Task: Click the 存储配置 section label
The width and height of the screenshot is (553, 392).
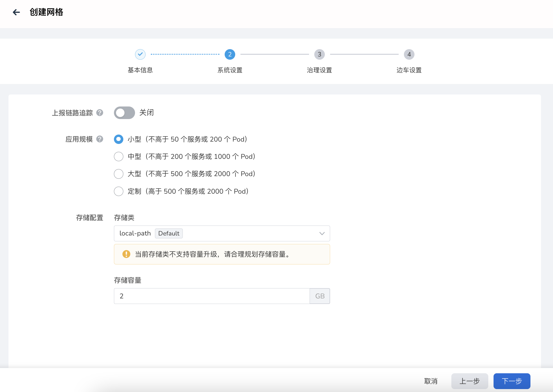Action: pyautogui.click(x=90, y=218)
